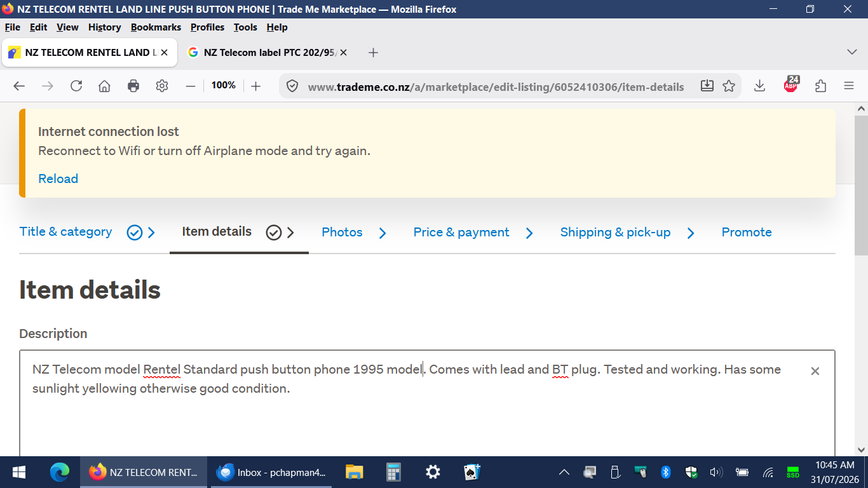
Task: Open the Tools menu
Action: point(245,27)
